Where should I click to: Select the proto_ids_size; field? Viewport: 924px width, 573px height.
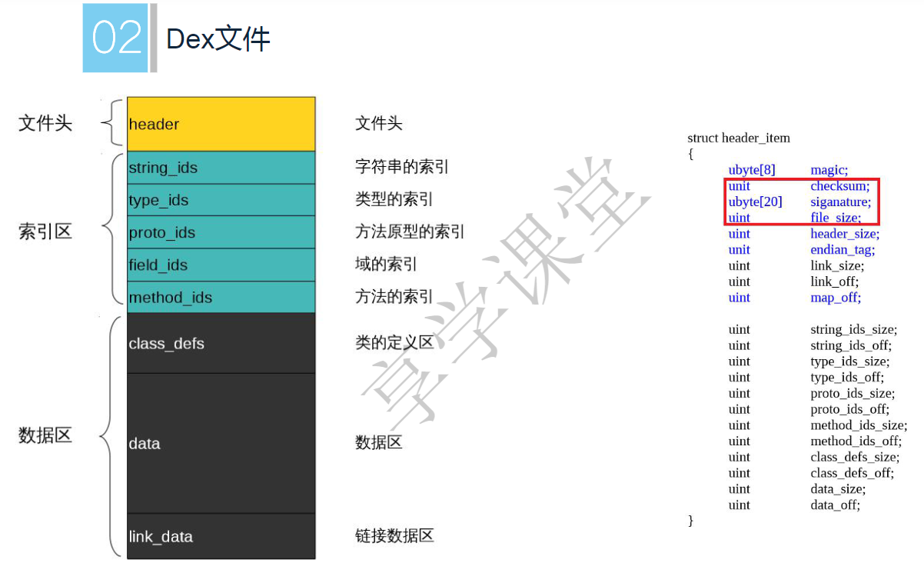853,394
